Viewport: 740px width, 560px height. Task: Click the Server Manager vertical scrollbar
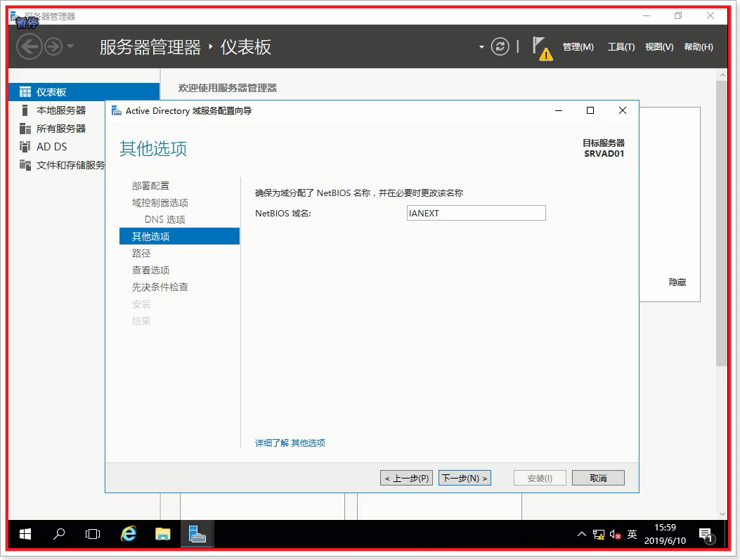point(721,223)
